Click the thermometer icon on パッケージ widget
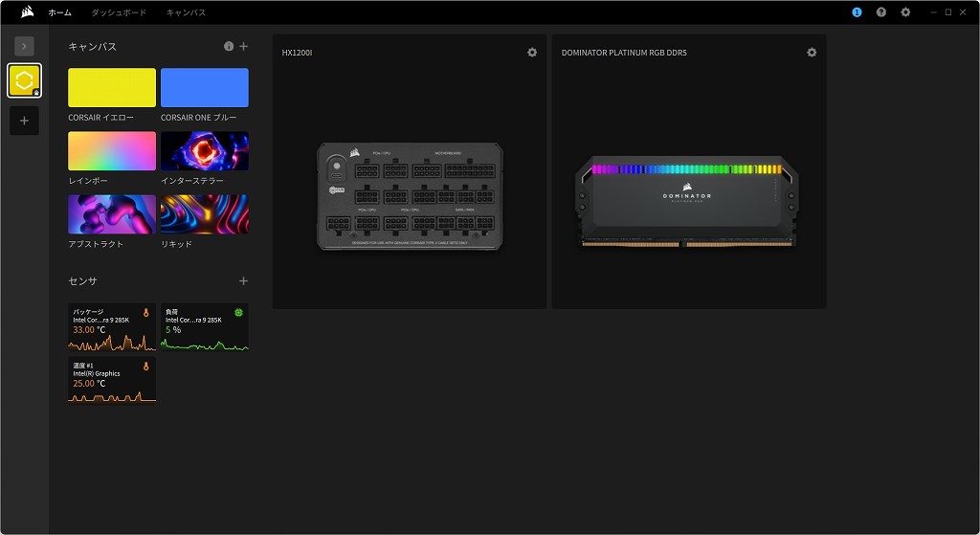980x535 pixels. (x=146, y=313)
